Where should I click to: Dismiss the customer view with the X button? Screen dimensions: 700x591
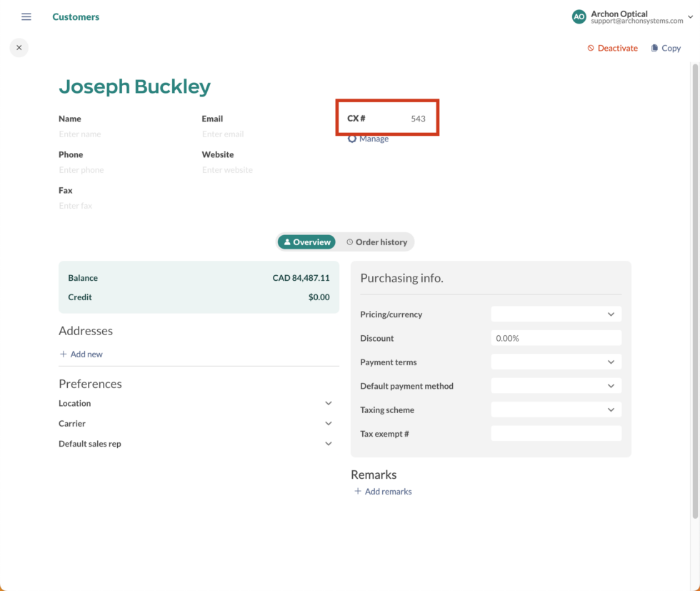[19, 47]
